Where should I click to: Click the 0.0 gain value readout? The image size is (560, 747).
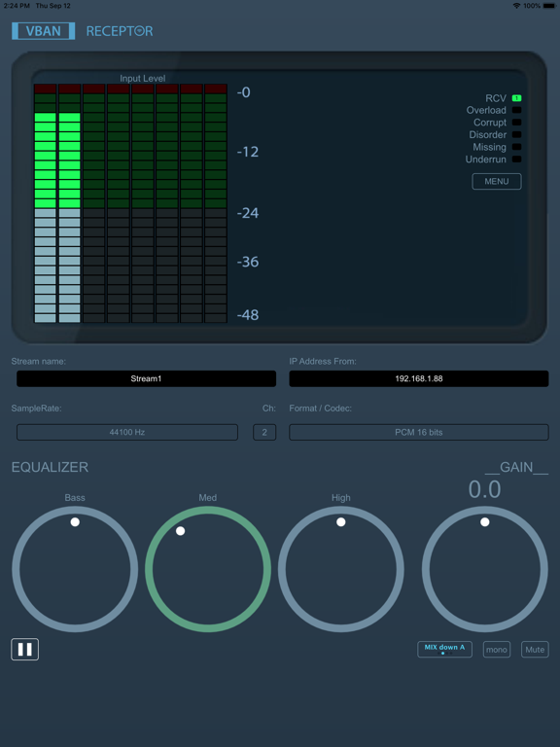(x=485, y=489)
